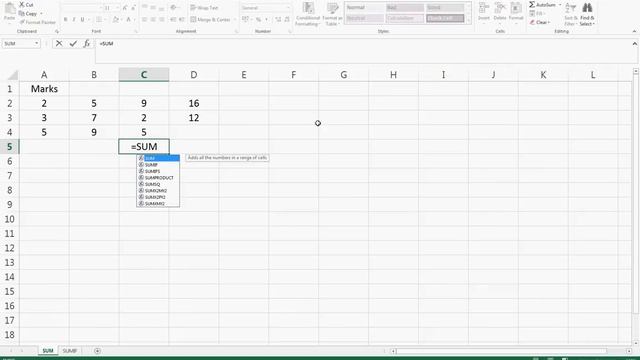Click the Select All corner triangle

[x=13, y=75]
